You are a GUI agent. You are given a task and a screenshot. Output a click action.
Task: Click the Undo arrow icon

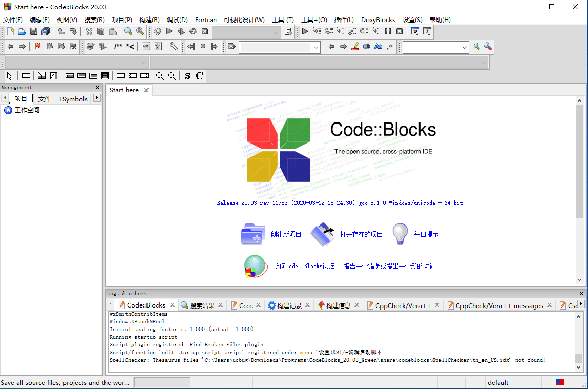[x=61, y=31]
